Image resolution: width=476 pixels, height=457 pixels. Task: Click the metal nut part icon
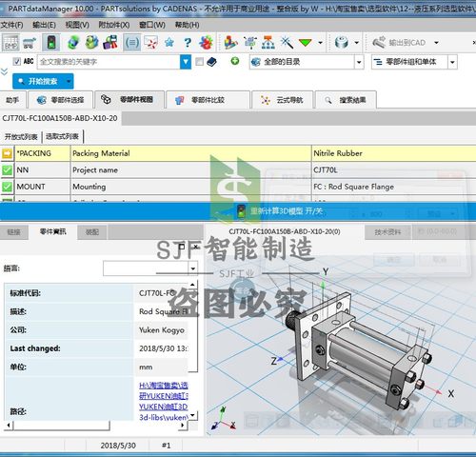pyautogui.click(x=342, y=43)
